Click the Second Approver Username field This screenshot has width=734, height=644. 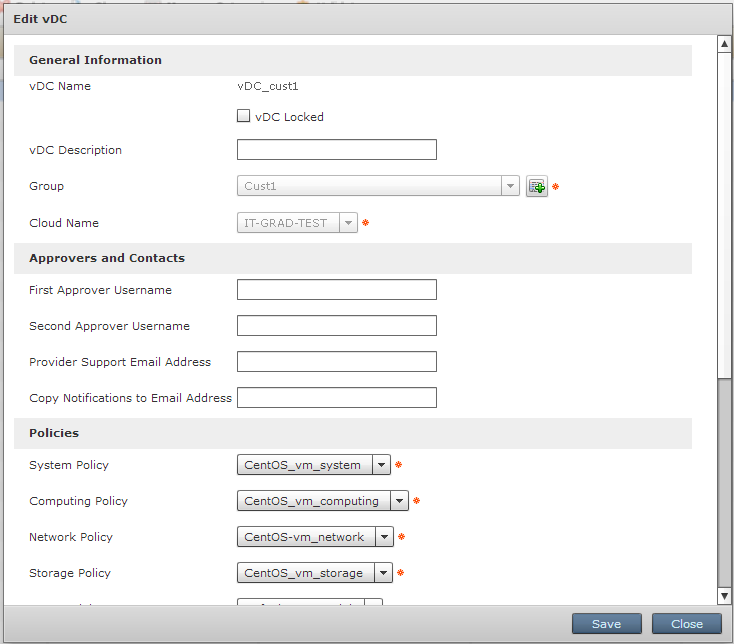tap(336, 326)
